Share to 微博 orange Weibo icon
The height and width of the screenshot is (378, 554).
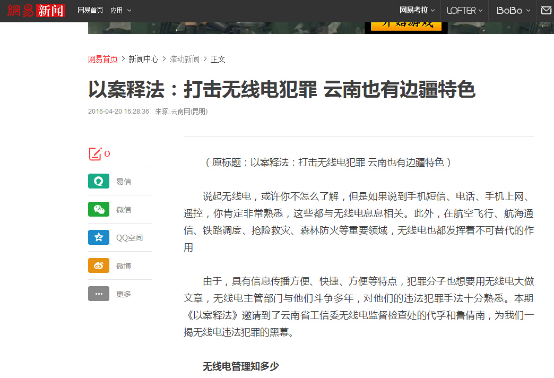pos(99,265)
